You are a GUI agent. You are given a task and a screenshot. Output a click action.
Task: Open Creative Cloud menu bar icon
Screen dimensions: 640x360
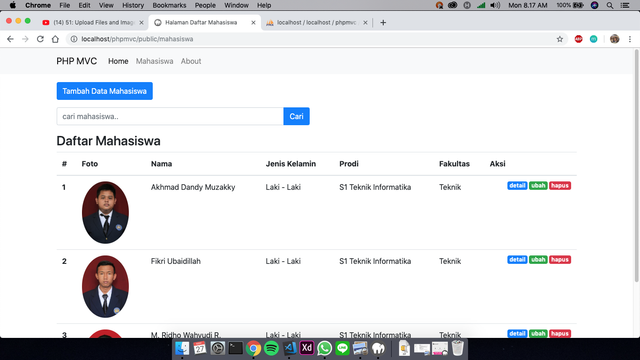(x=452, y=5)
